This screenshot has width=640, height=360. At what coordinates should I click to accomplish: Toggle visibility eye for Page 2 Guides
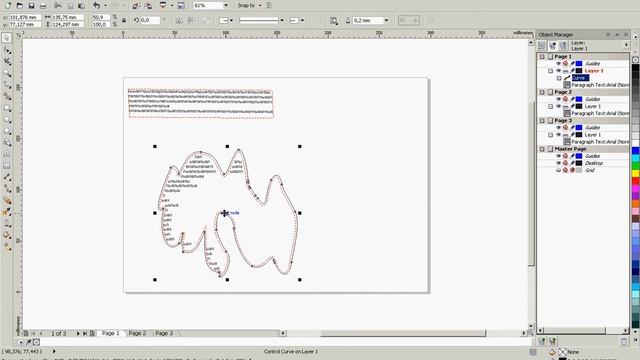click(558, 99)
